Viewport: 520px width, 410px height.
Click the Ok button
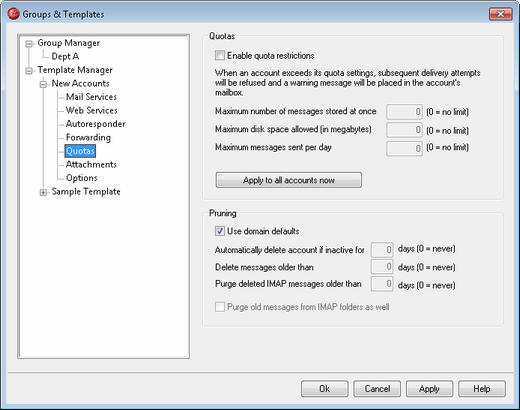pos(325,389)
